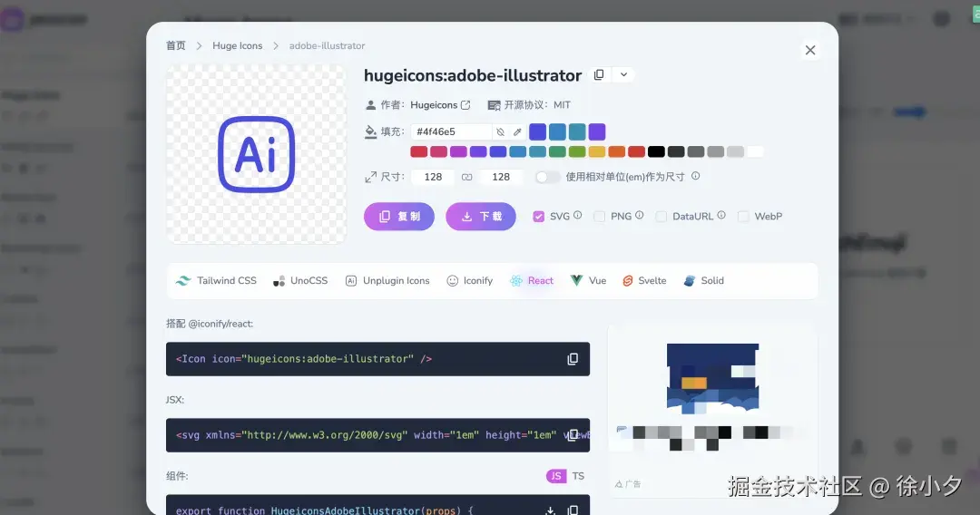This screenshot has height=515, width=980.
Task: Switch component language to TS
Action: click(578, 476)
